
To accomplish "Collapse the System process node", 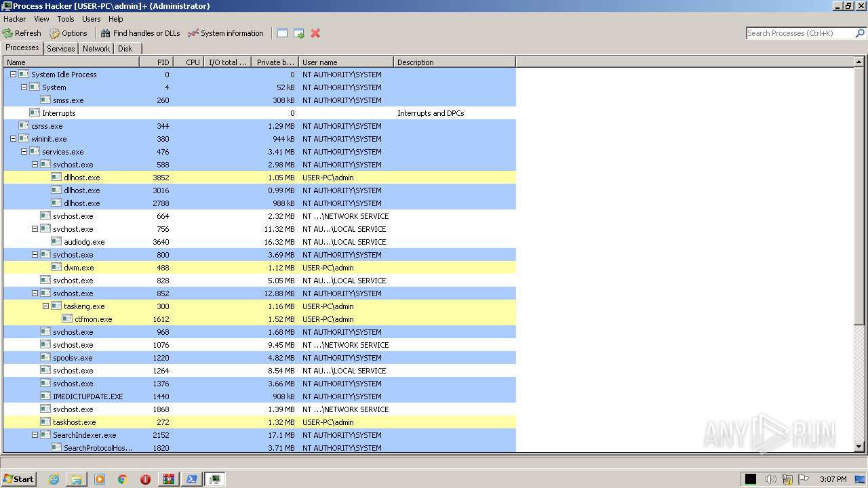I will pos(24,87).
